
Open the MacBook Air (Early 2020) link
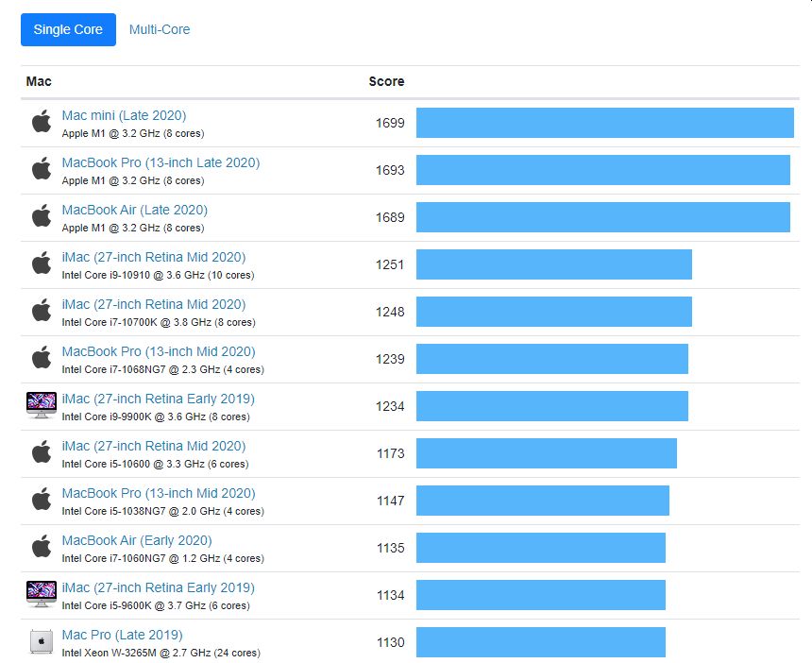tap(137, 540)
